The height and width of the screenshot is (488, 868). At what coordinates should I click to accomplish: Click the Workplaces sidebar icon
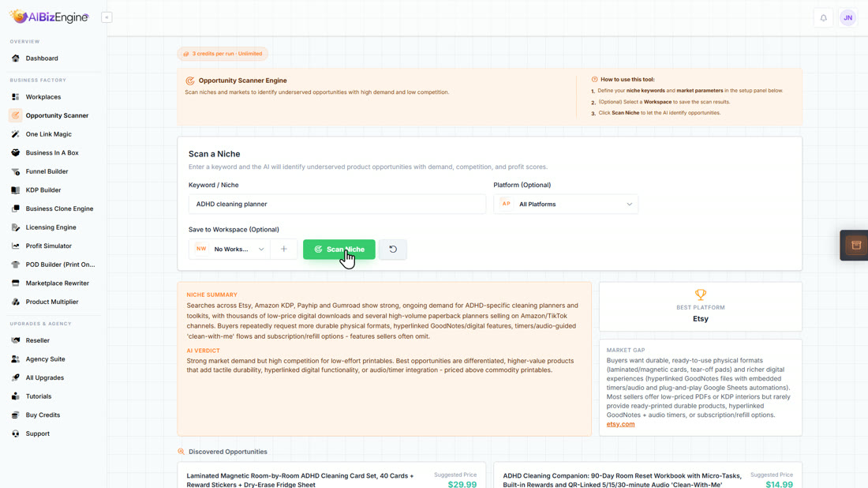16,97
